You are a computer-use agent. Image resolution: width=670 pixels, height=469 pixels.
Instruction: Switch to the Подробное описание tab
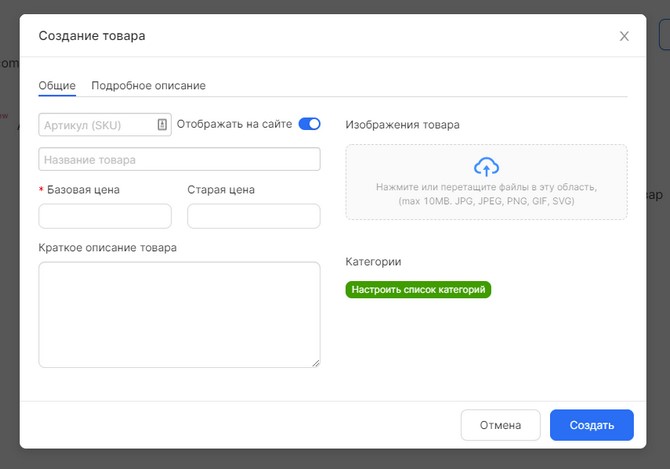[x=148, y=86]
